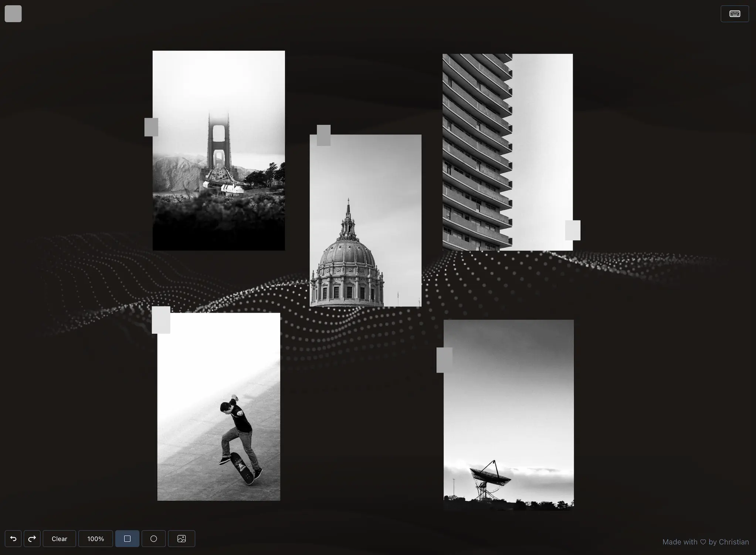This screenshot has height=555, width=756.
Task: Reset zoom via the 100% button
Action: click(x=95, y=539)
